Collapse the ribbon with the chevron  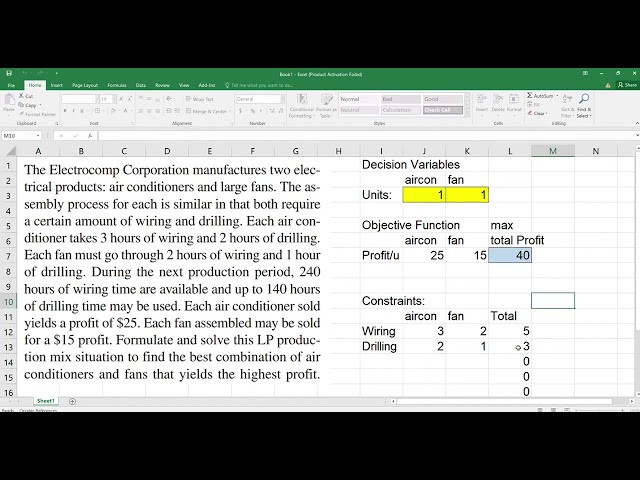pos(637,123)
